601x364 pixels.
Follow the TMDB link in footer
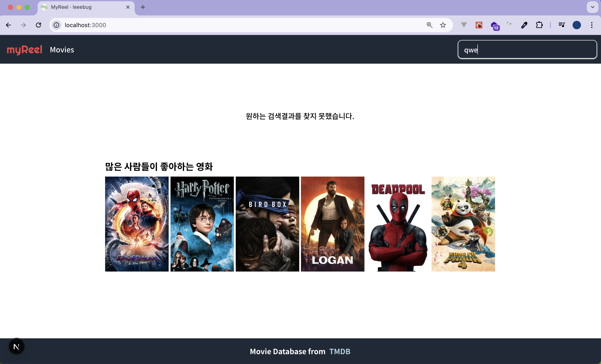340,351
